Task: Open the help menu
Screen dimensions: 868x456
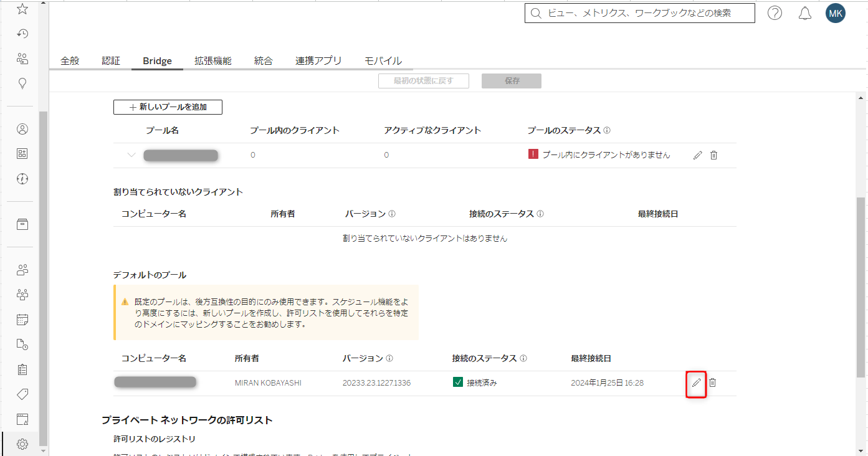Action: pos(775,12)
